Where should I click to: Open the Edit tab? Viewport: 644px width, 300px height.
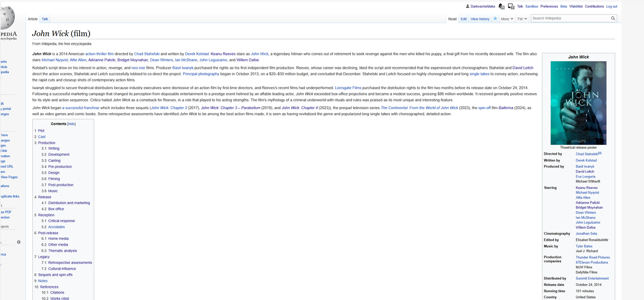click(x=463, y=19)
